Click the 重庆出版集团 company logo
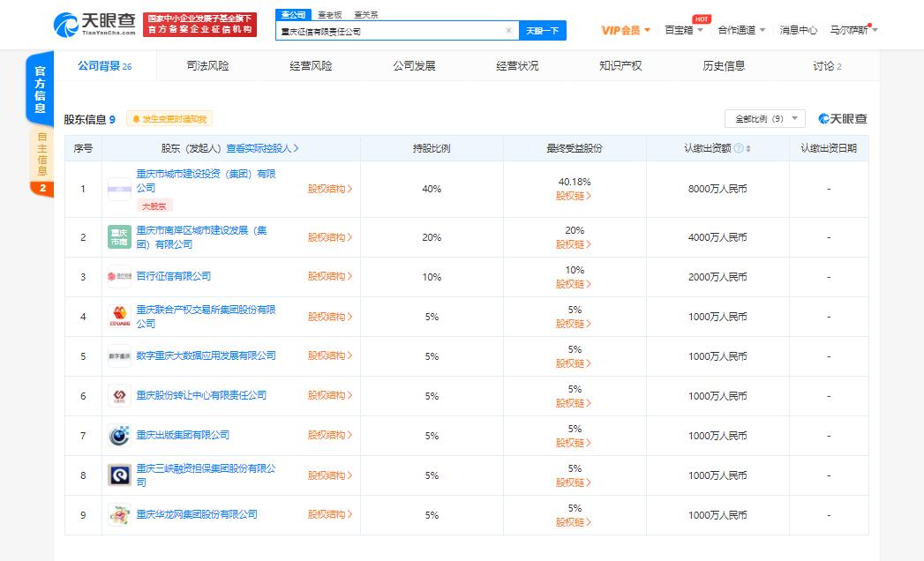This screenshot has height=561, width=924. (x=118, y=435)
